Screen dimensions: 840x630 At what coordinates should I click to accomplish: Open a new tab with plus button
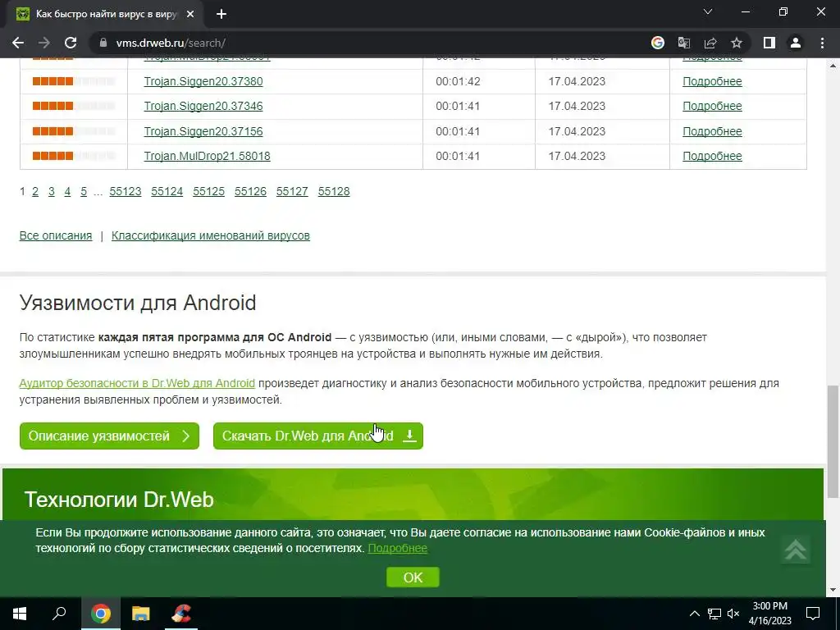click(x=221, y=15)
